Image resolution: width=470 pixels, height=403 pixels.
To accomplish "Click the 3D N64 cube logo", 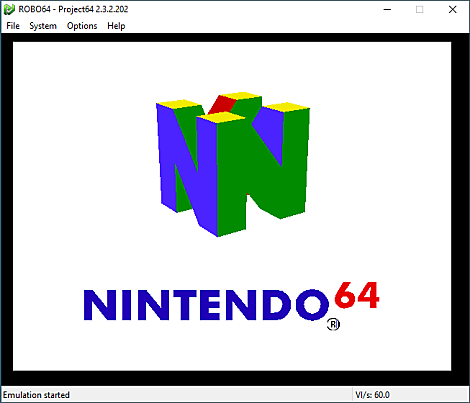I will pos(233,164).
